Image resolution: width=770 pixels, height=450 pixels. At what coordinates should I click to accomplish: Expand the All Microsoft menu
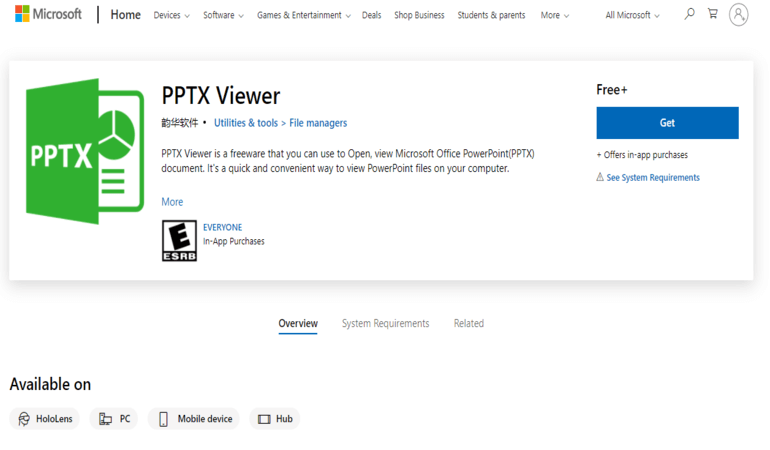[632, 15]
